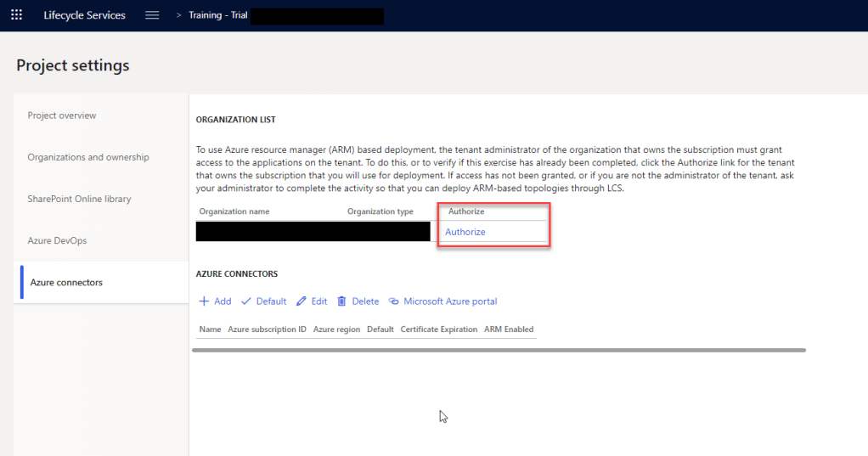Click the hamburger navigation menu icon
The width and height of the screenshot is (868, 456).
pyautogui.click(x=152, y=15)
